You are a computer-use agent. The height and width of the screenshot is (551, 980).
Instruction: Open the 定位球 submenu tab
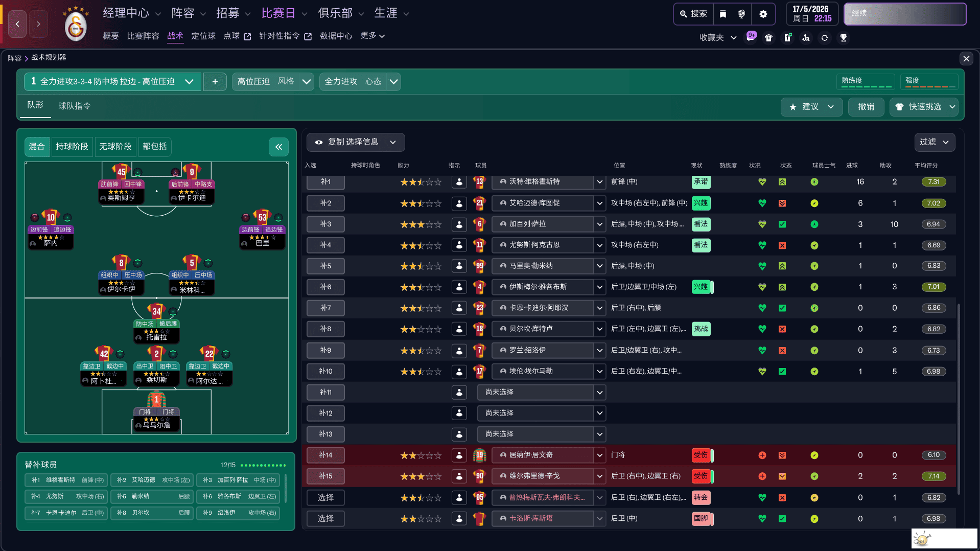pos(203,36)
